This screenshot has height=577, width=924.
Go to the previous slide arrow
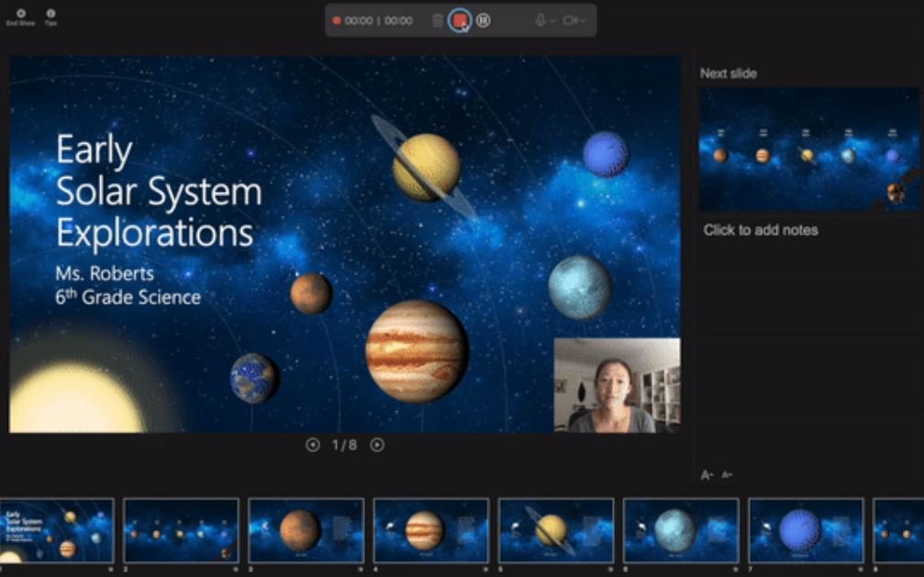(313, 445)
